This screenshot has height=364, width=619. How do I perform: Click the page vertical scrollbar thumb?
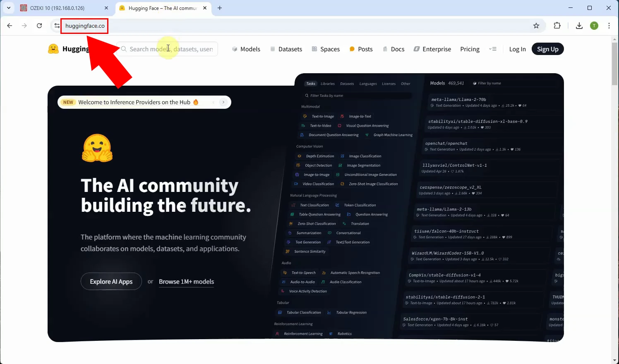[615, 64]
